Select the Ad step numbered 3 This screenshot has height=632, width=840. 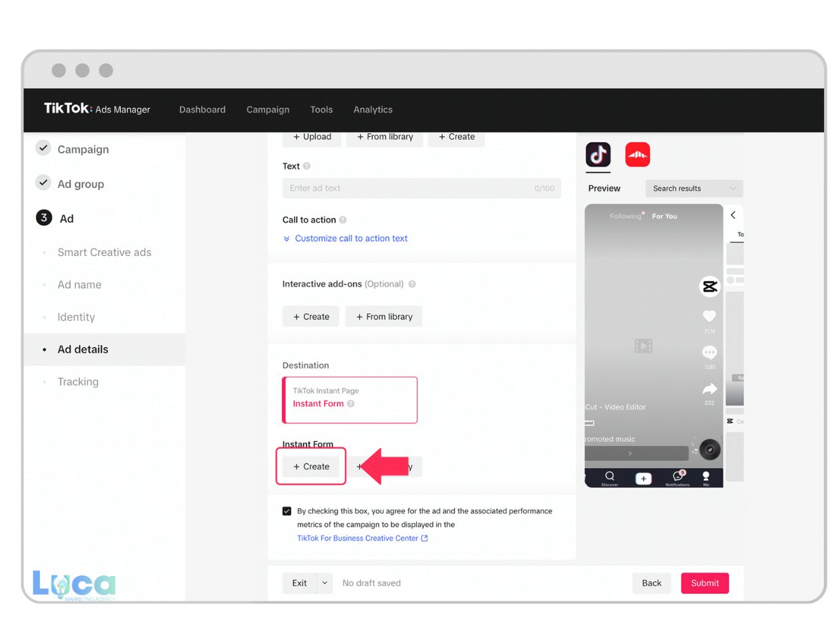click(x=55, y=218)
